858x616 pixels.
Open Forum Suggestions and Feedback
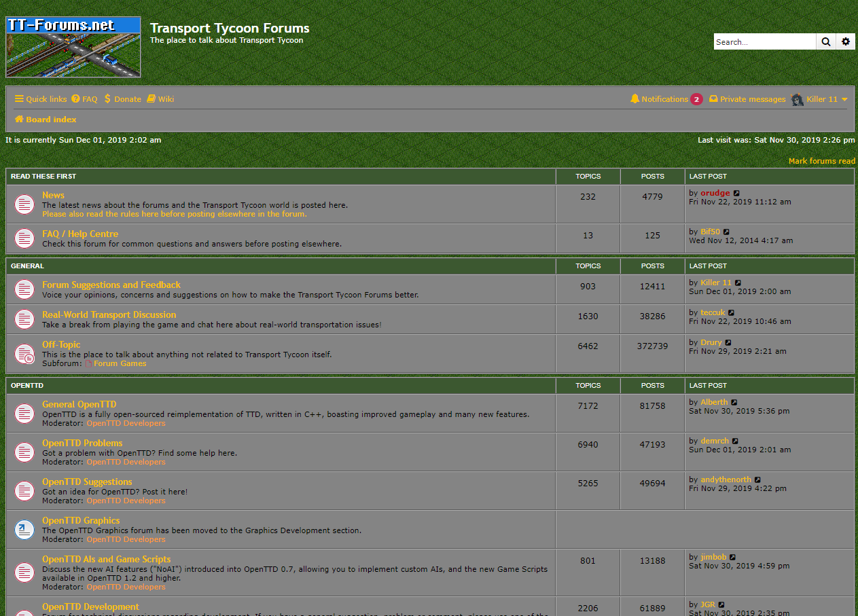click(x=111, y=285)
